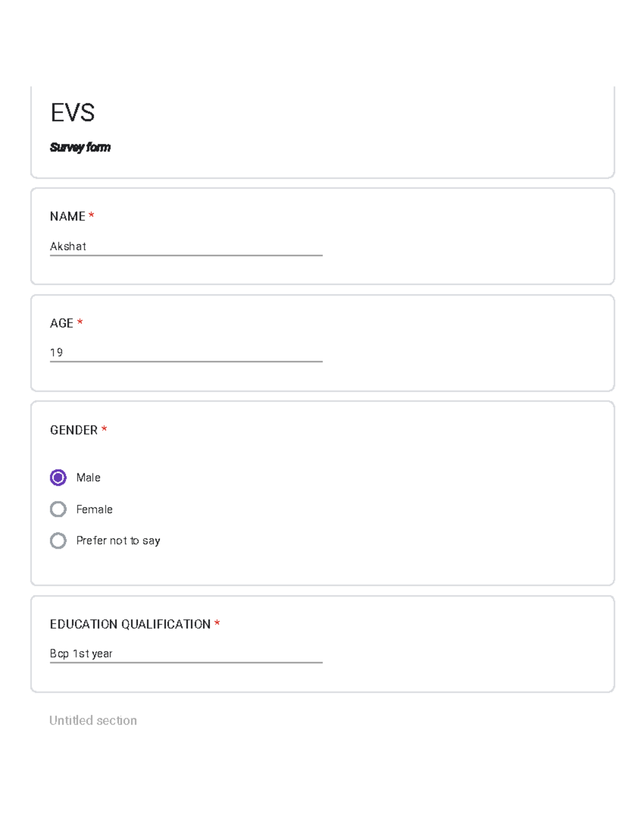The height and width of the screenshot is (834, 644).
Task: Click the Female option label text
Action: click(94, 509)
